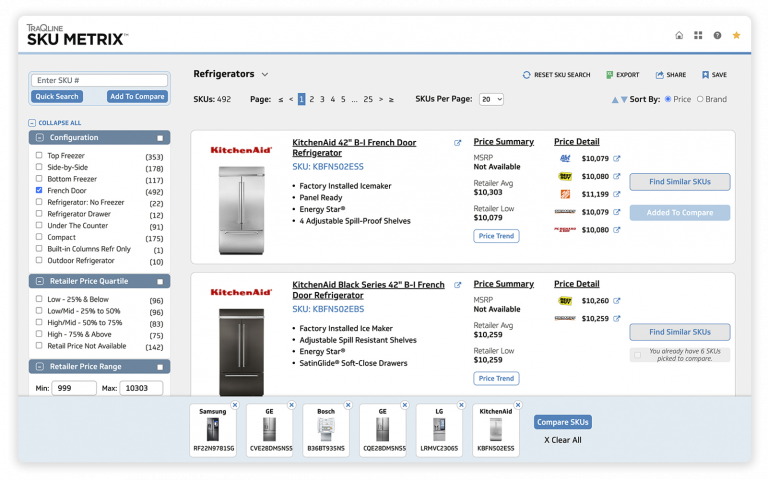Remove Samsung RF22N9781SG from compare tray

point(235,405)
